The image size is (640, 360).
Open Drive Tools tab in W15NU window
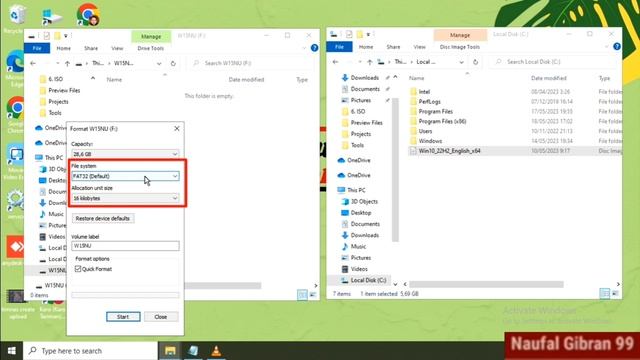pos(151,48)
